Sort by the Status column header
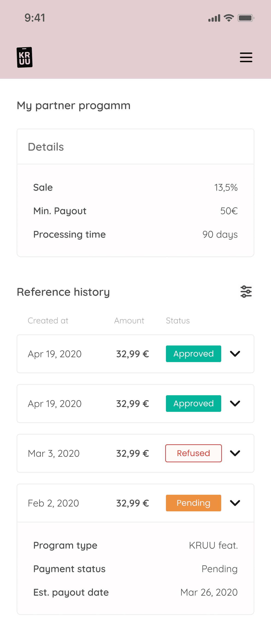This screenshot has height=644, width=271. click(178, 320)
